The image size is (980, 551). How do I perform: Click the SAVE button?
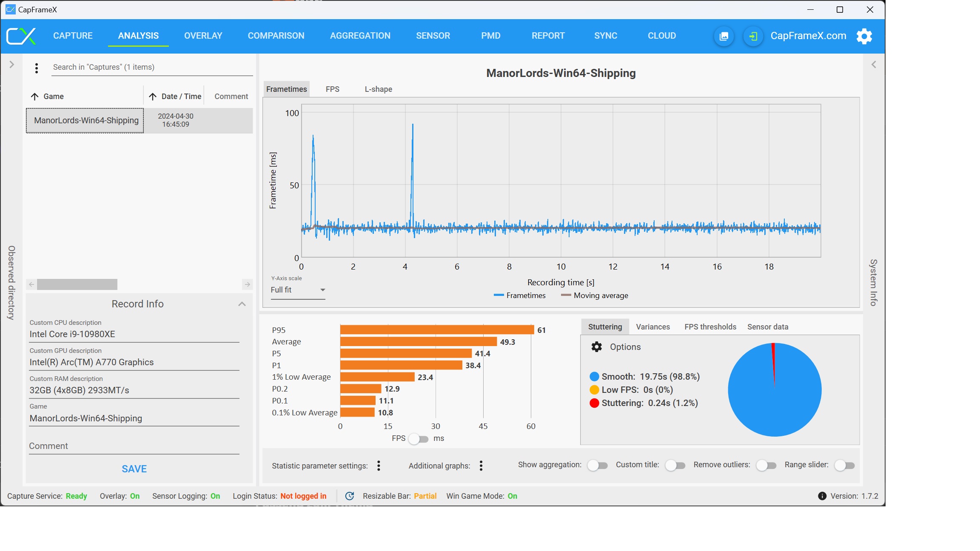pyautogui.click(x=134, y=469)
